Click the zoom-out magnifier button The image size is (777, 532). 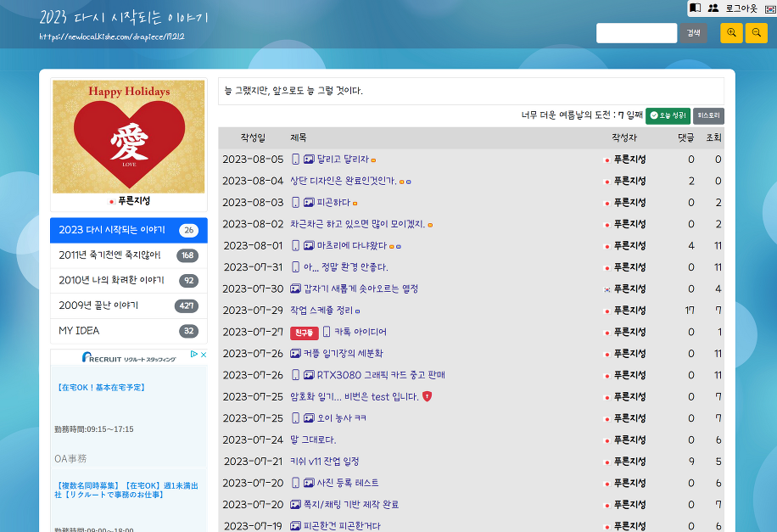756,33
